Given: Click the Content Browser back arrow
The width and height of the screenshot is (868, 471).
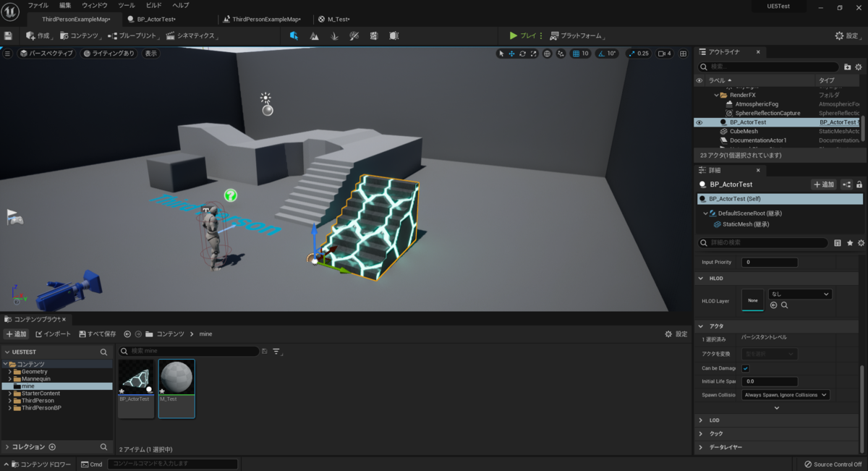Looking at the screenshot, I should pyautogui.click(x=127, y=334).
